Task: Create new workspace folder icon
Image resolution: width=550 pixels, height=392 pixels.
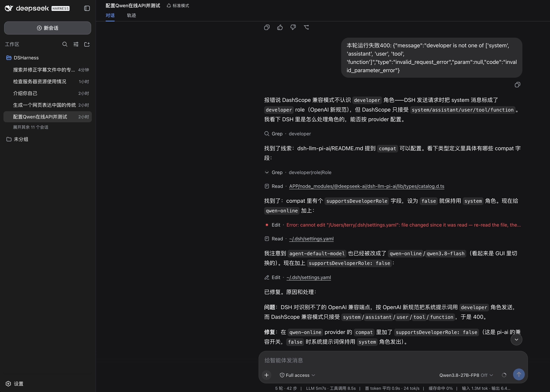Action: pos(87,44)
